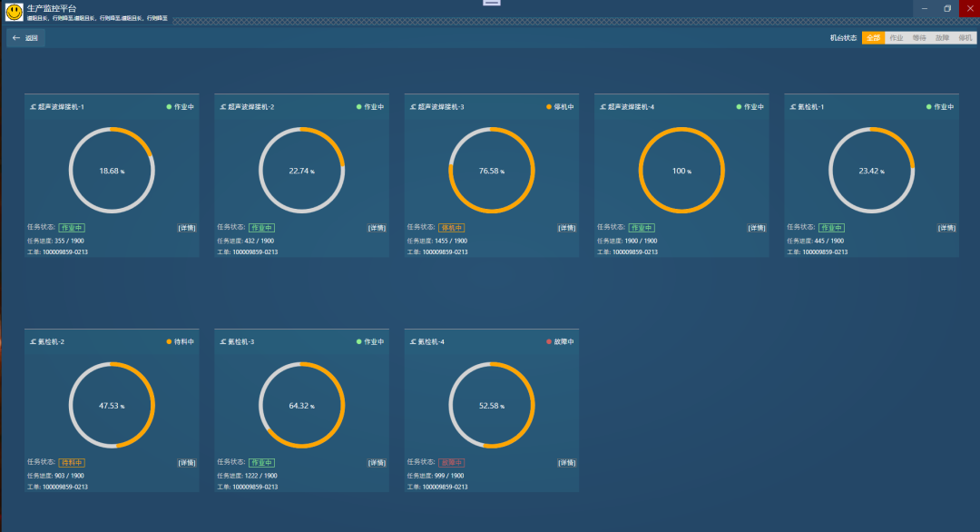The width and height of the screenshot is (980, 532).
Task: Open 详情 for 氦检机-1
Action: [x=946, y=228]
